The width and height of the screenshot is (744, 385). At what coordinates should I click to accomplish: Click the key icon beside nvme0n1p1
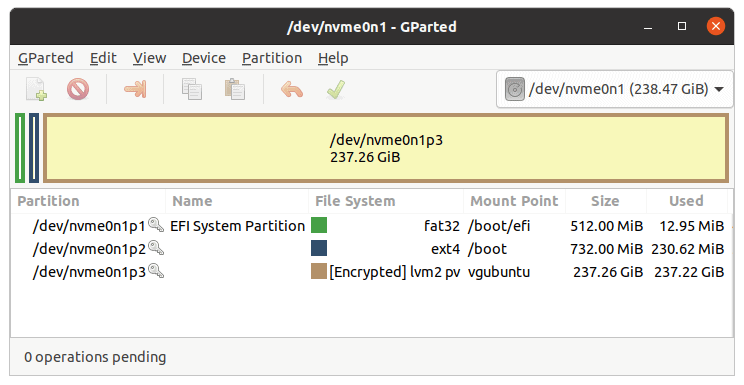156,225
